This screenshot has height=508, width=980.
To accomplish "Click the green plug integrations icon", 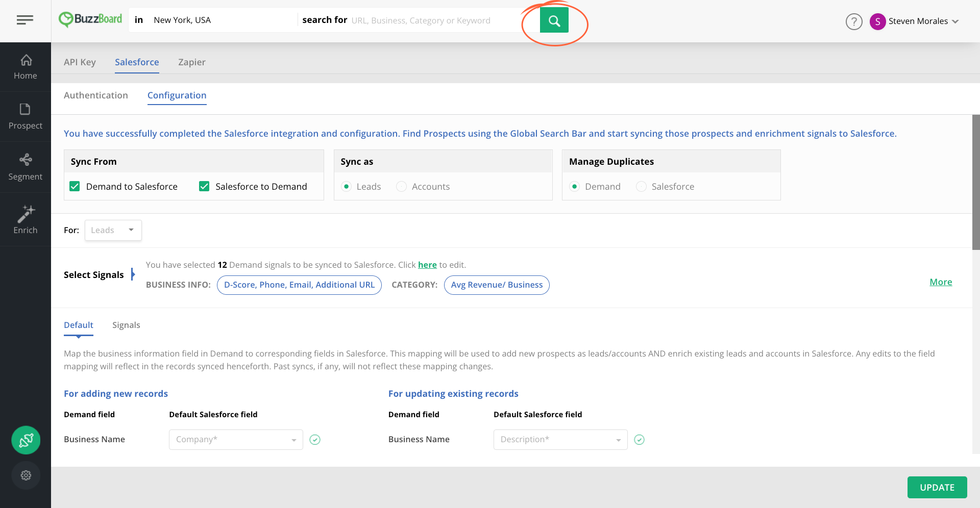I will tap(26, 440).
